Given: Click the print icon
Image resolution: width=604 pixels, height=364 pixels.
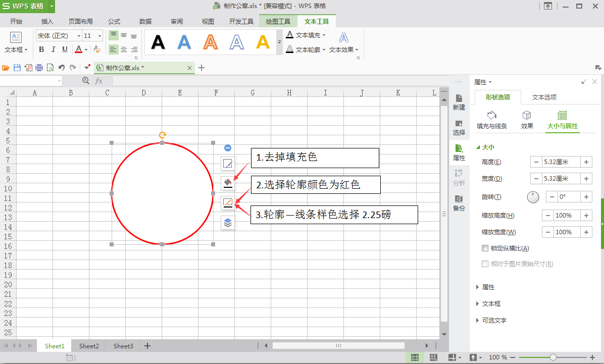Looking at the screenshot, I should tap(39, 68).
